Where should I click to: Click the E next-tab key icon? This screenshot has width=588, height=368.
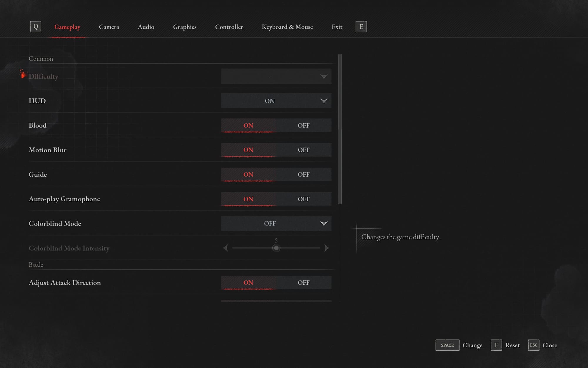[x=361, y=26]
